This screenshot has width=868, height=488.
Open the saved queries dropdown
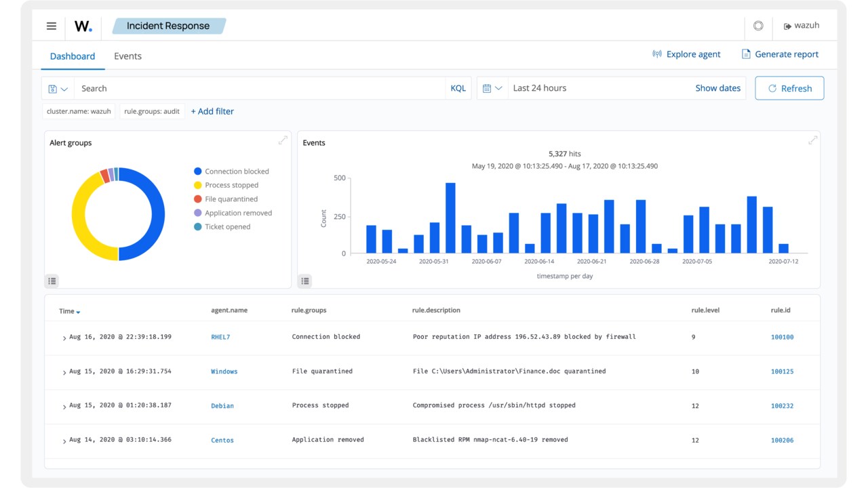pyautogui.click(x=58, y=89)
